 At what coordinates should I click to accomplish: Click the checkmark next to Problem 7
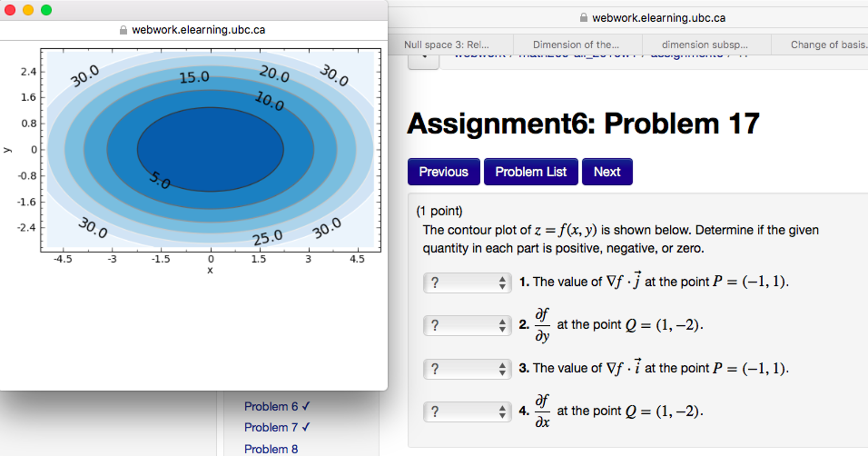click(307, 427)
